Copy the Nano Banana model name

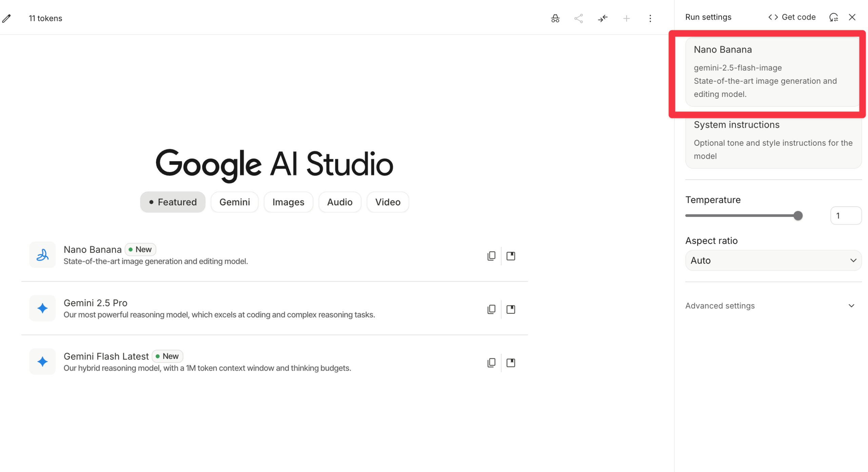tap(491, 256)
